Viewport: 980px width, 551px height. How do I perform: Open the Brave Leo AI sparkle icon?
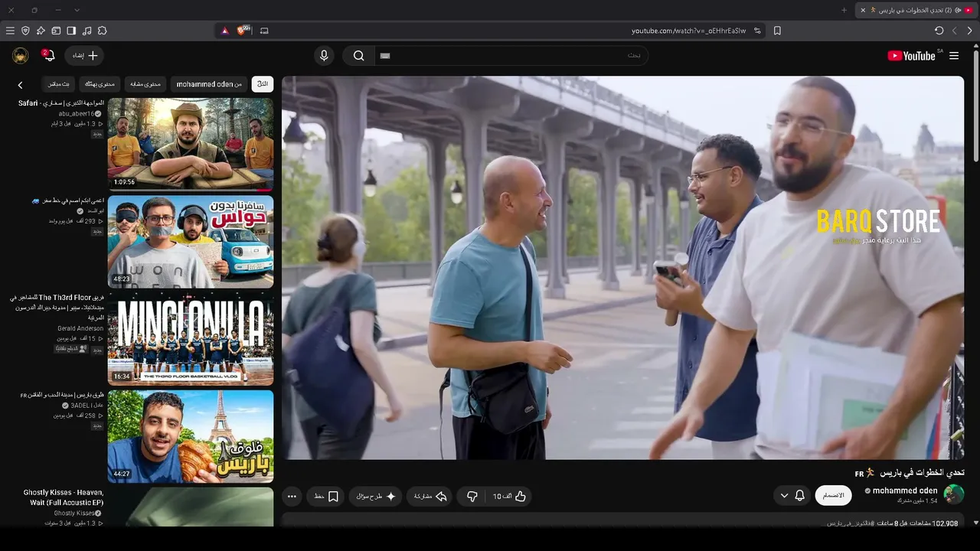click(x=41, y=31)
